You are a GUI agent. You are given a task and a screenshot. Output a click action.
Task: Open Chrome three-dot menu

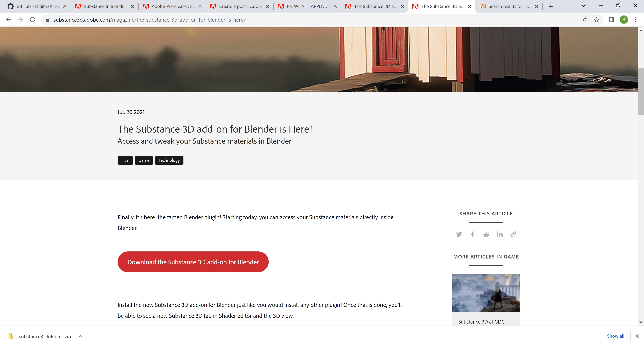[636, 20]
